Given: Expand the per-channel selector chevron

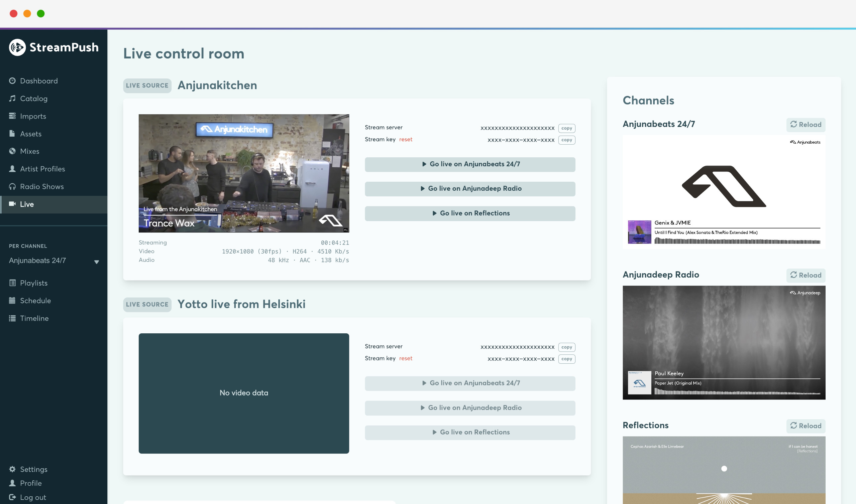Looking at the screenshot, I should (97, 262).
